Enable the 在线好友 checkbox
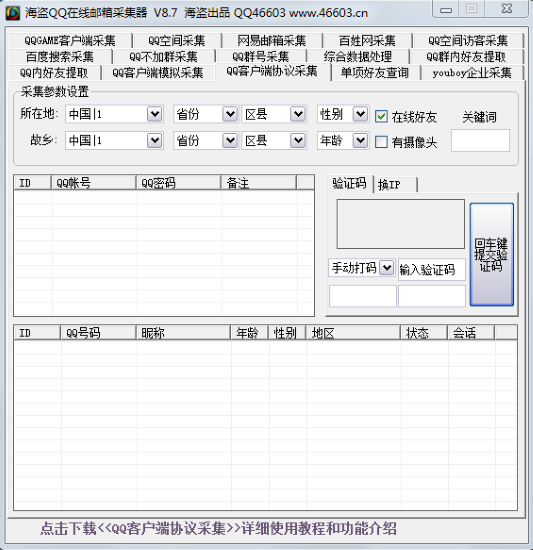533x550 pixels. (x=381, y=116)
